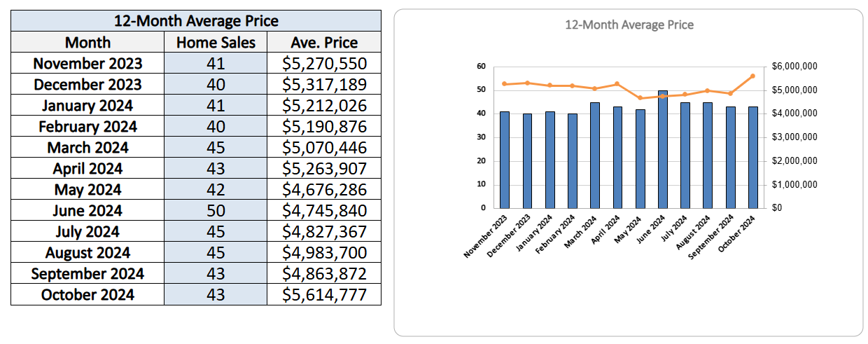Click December 2023 home sales value 40

pyautogui.click(x=216, y=84)
